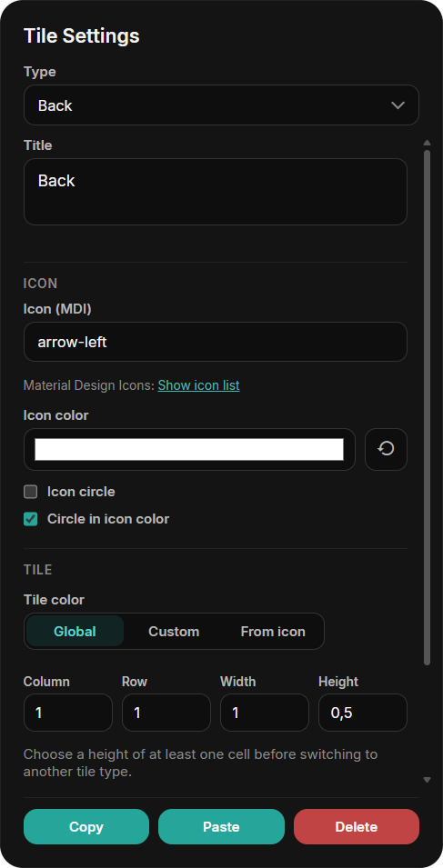Click the Height field showing 0,5
This screenshot has width=443, height=868.
(363, 713)
